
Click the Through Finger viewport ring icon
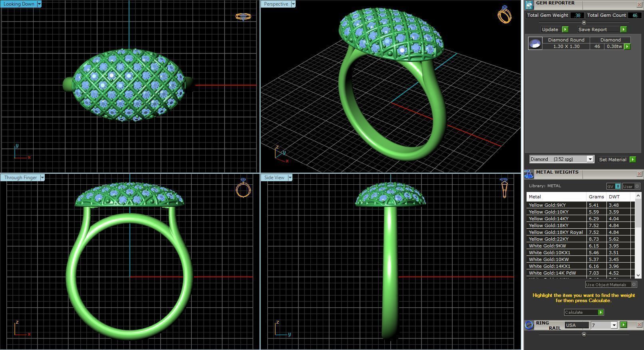(x=243, y=188)
